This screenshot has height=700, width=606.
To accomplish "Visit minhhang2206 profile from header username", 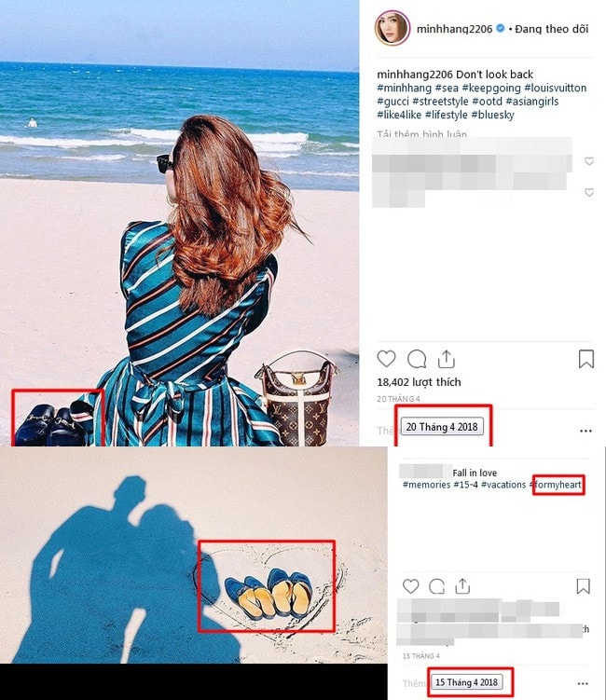I will 454,29.
